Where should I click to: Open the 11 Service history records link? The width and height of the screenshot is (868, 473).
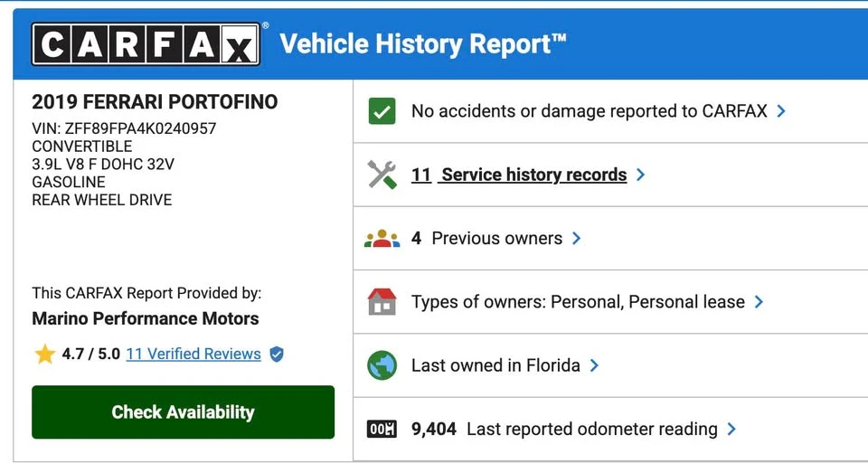coord(519,175)
